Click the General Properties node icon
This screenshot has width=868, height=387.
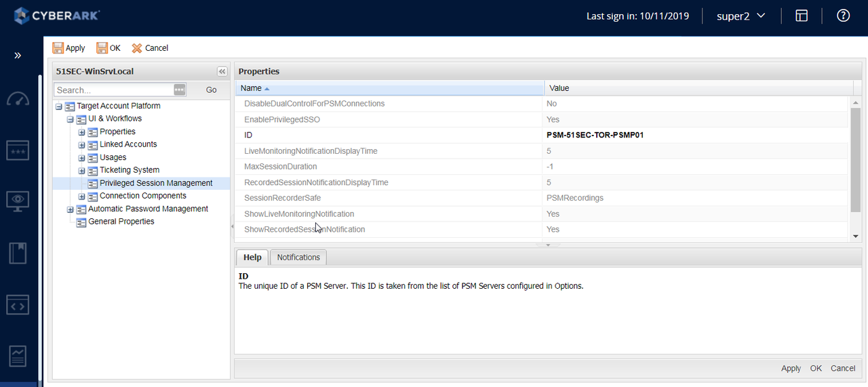(81, 222)
